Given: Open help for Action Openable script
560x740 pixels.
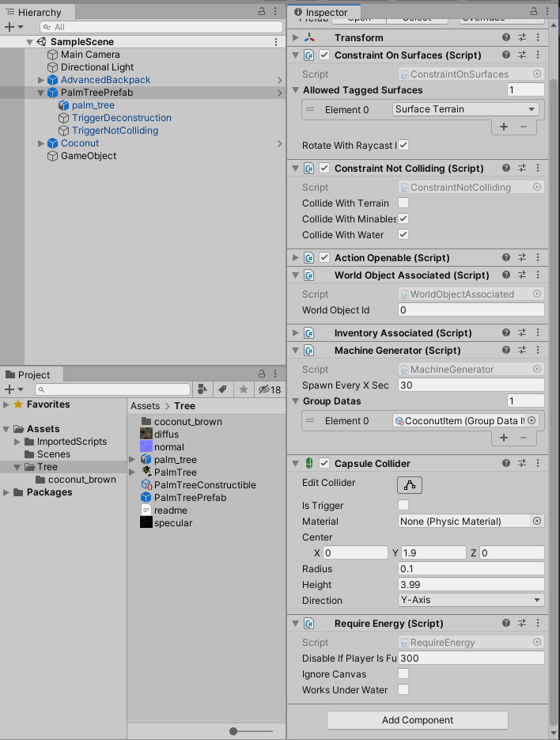Looking at the screenshot, I should click(505, 257).
